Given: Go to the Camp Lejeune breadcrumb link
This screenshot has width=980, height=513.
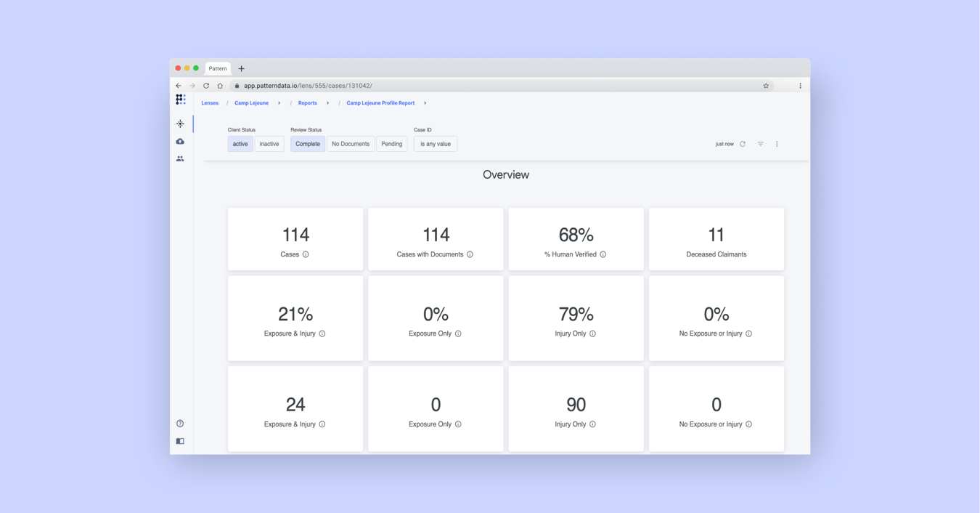Looking at the screenshot, I should point(251,103).
